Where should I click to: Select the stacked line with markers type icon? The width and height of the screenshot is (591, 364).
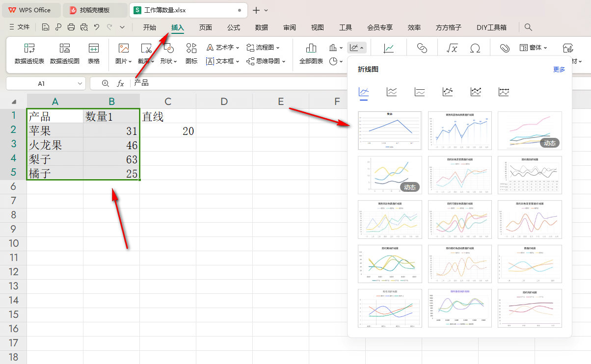[476, 91]
